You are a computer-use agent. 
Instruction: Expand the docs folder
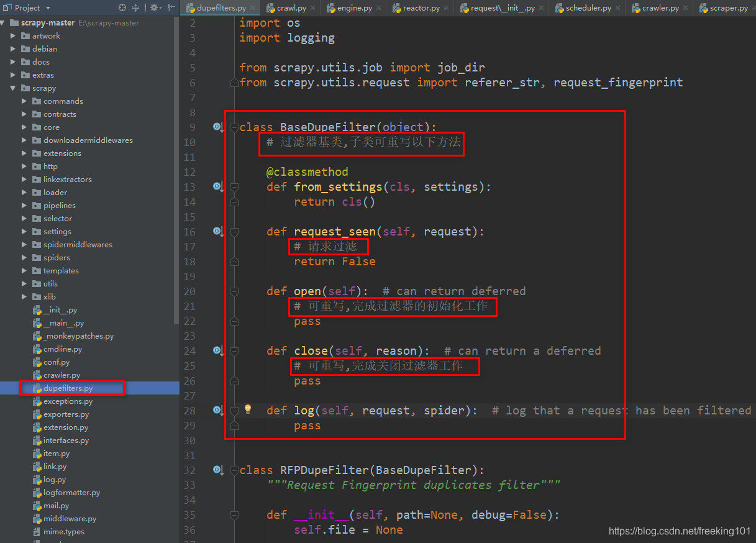pyautogui.click(x=14, y=62)
